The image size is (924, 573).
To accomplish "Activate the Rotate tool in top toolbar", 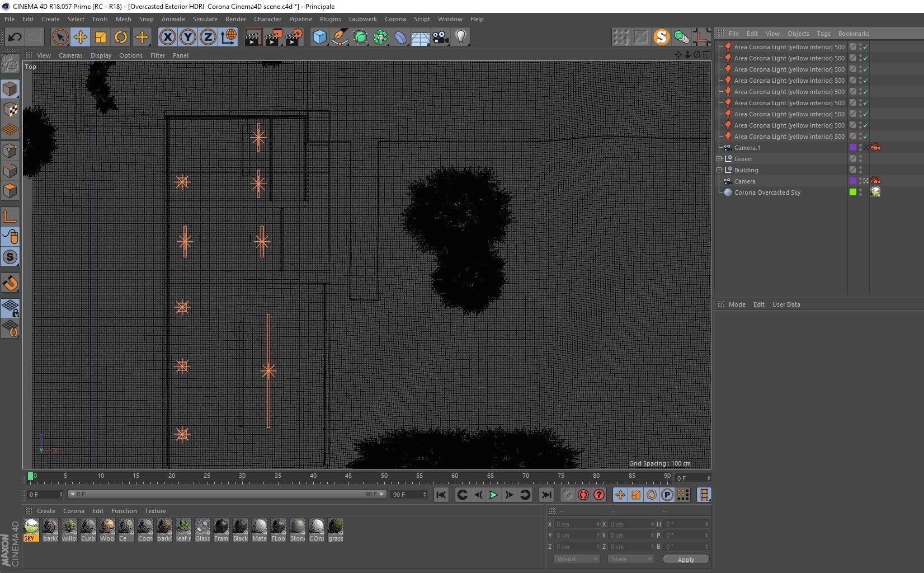I will point(121,37).
